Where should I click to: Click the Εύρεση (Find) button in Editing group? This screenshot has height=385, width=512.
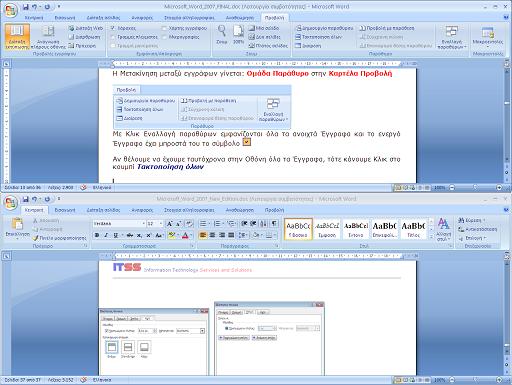pyautogui.click(x=471, y=221)
